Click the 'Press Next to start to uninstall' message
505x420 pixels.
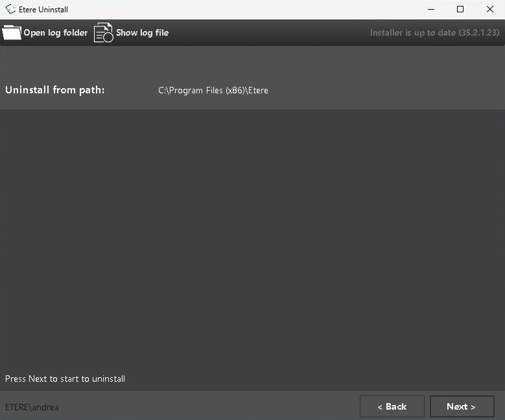[65, 379]
